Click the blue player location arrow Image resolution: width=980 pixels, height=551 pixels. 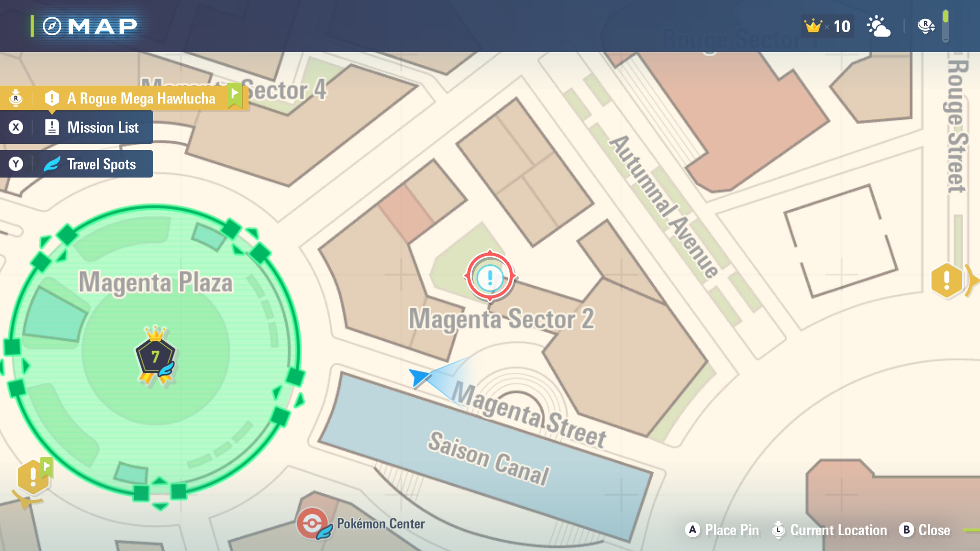(420, 378)
